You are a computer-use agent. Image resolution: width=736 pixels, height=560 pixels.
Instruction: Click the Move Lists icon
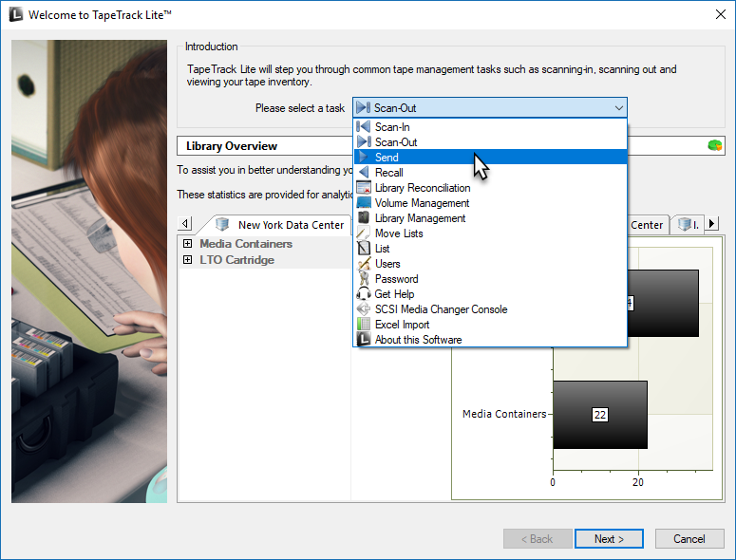click(364, 233)
